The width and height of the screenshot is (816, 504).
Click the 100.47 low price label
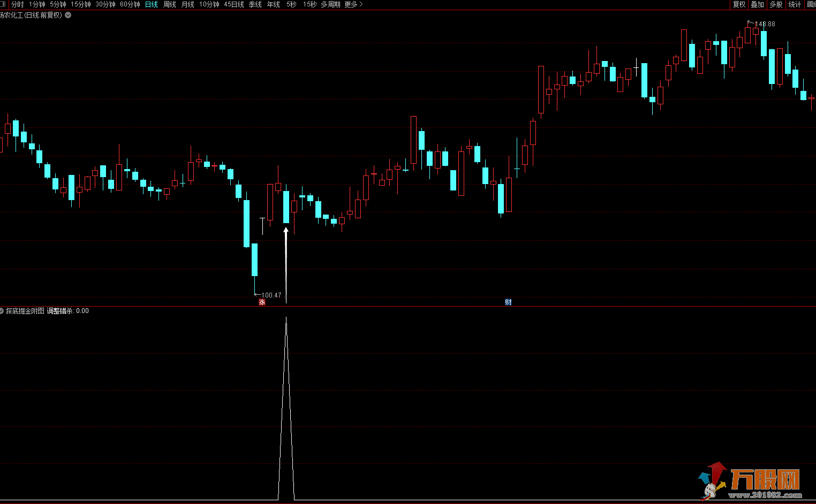pyautogui.click(x=271, y=295)
